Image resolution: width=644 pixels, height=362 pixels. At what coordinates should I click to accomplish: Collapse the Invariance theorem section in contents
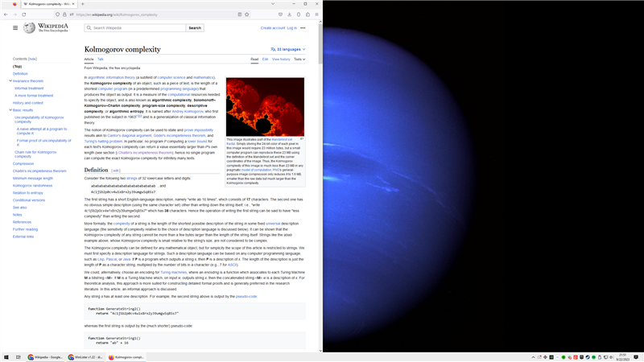click(10, 80)
